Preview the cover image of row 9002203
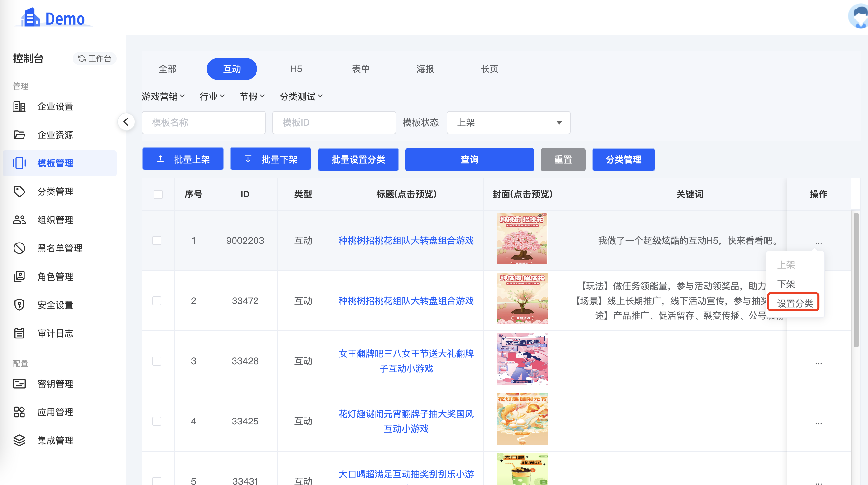Image resolution: width=868 pixels, height=485 pixels. [522, 238]
